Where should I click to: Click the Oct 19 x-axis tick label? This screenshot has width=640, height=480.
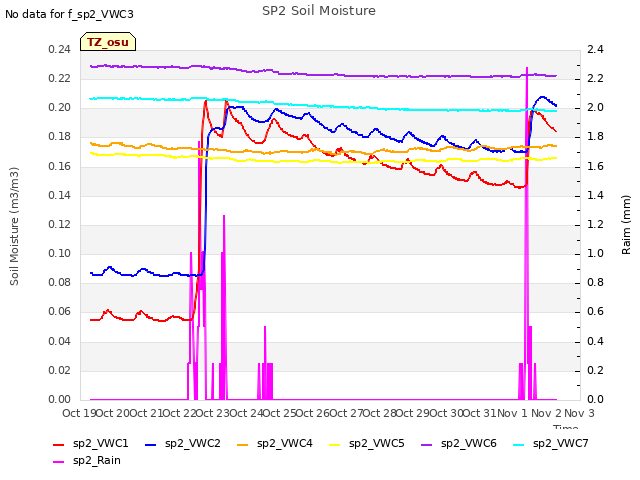tap(79, 413)
